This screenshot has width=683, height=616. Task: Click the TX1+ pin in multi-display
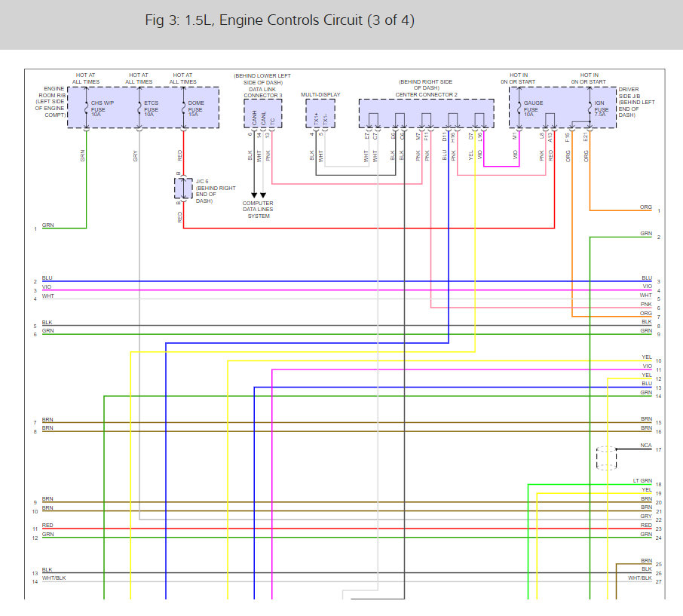click(x=316, y=119)
